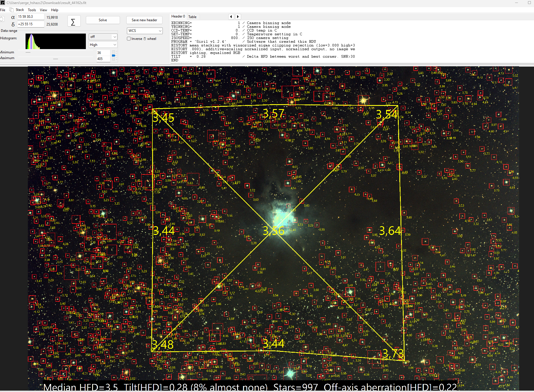This screenshot has height=392, width=534.
Task: Open the 'High' stretch dropdown
Action: 103,45
